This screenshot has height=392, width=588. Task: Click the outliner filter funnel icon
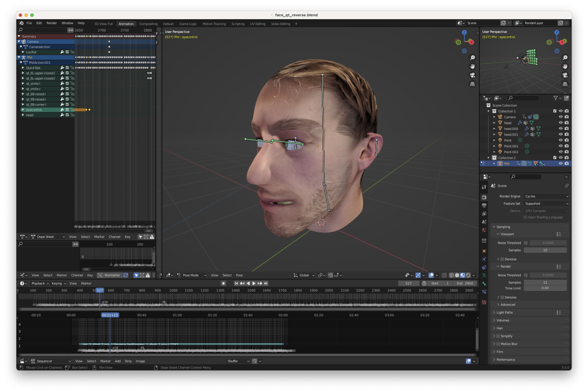coord(556,98)
